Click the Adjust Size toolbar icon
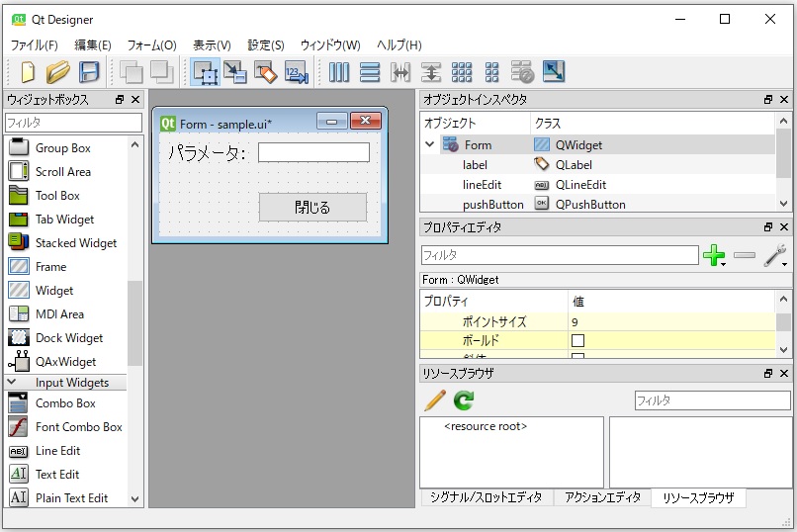 (553, 71)
